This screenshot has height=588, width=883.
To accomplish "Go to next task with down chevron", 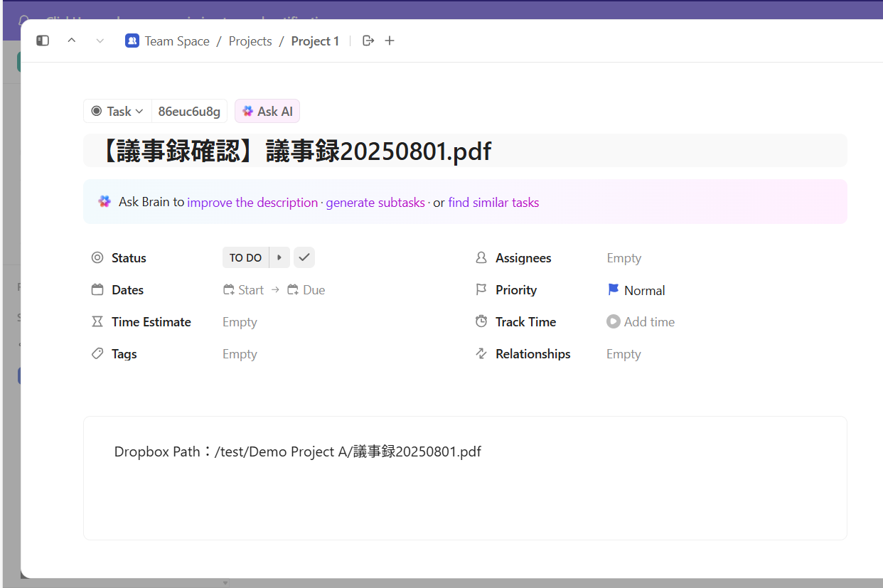I will [x=100, y=41].
